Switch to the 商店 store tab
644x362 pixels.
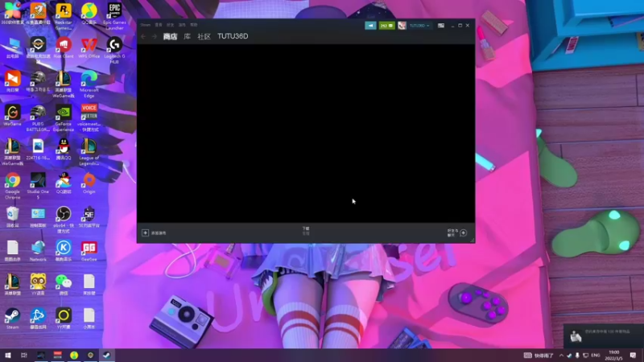tap(170, 36)
